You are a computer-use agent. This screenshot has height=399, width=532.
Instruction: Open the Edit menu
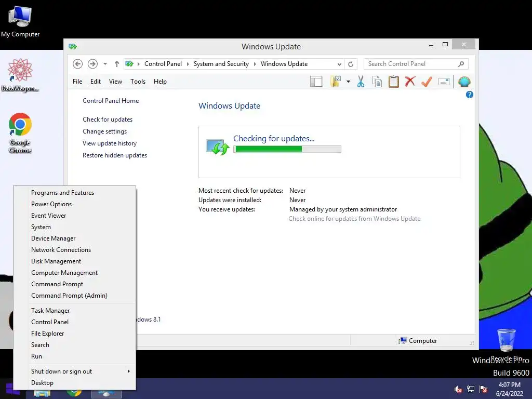96,82
